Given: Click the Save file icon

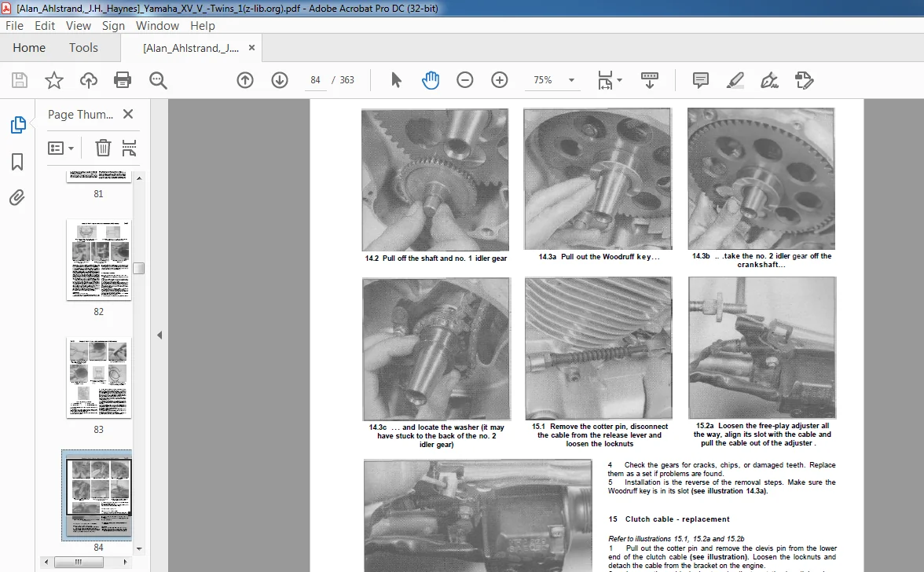Looking at the screenshot, I should tap(20, 80).
